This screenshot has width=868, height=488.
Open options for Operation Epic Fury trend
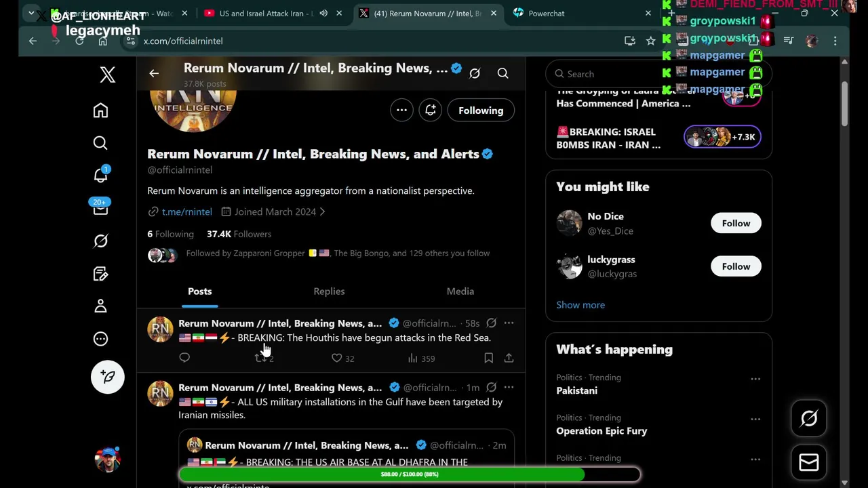tap(755, 419)
